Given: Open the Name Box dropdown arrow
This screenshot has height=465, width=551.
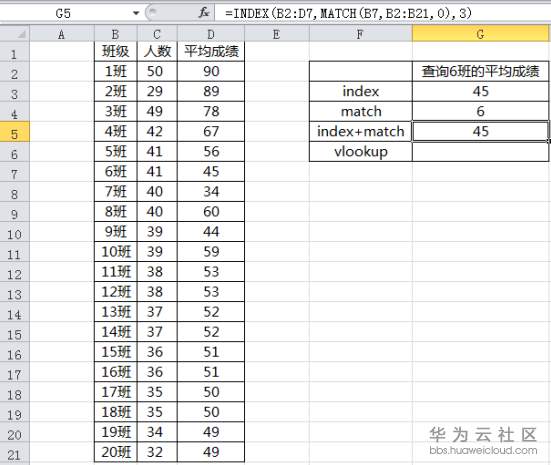Looking at the screenshot, I should 136,13.
